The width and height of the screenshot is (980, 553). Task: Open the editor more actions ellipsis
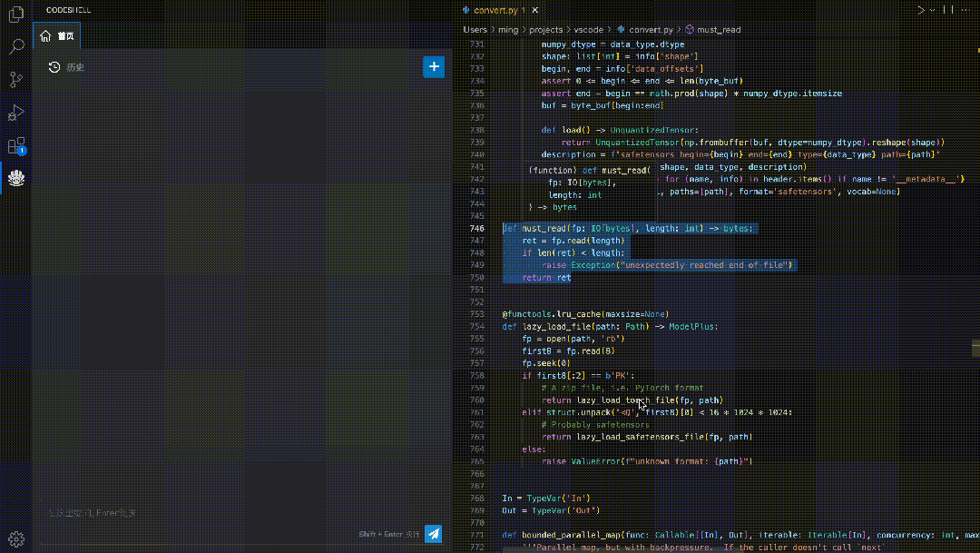point(965,10)
